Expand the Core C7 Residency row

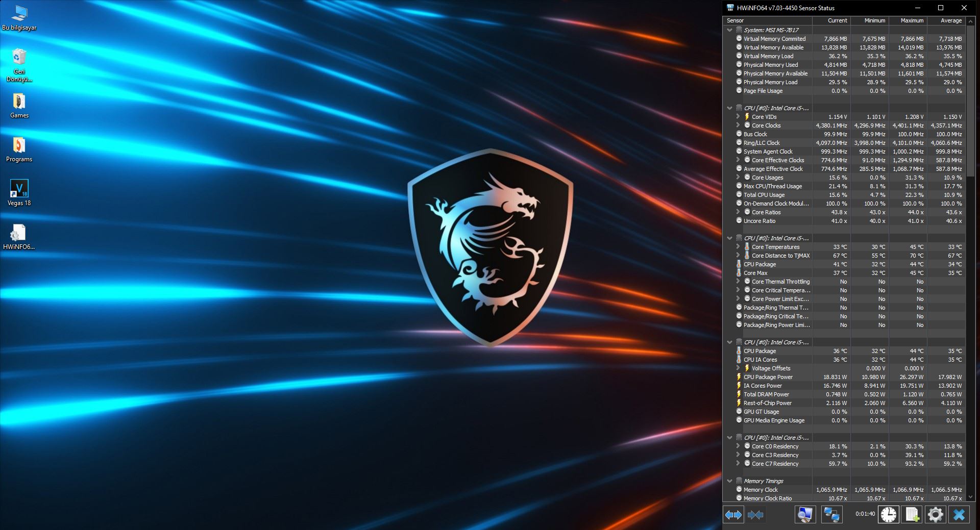(738, 464)
